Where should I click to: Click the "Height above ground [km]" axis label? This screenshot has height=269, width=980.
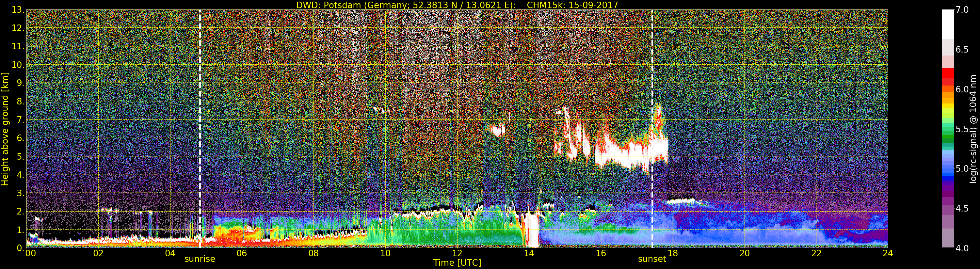coord(5,129)
